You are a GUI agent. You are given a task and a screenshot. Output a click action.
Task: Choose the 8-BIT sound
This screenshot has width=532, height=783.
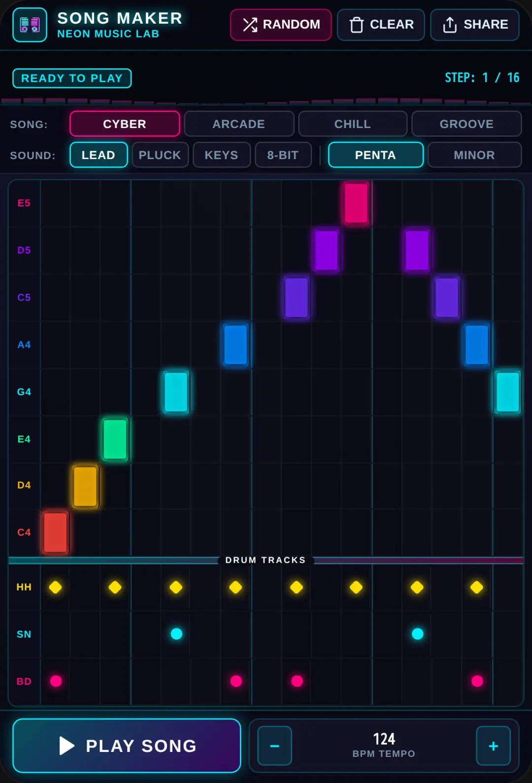283,155
